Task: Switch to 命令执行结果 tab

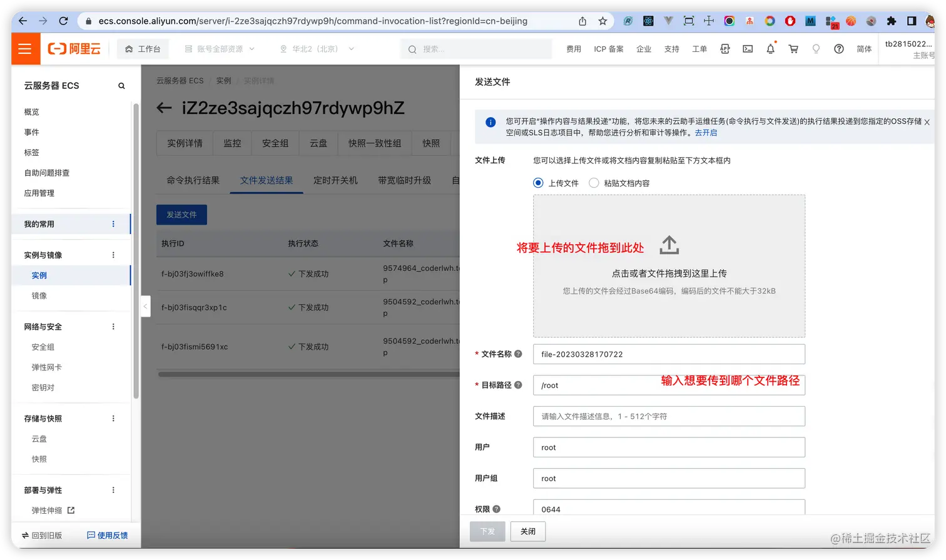Action: (x=193, y=180)
